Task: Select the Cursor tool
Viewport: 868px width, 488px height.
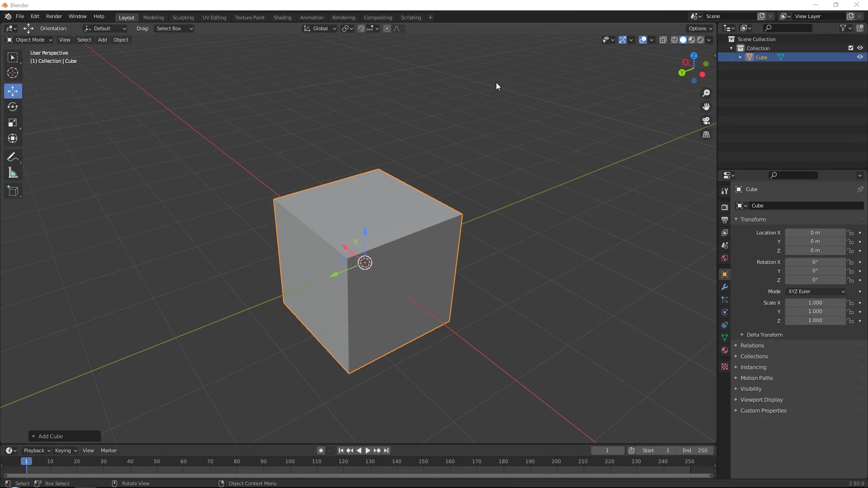Action: [13, 73]
